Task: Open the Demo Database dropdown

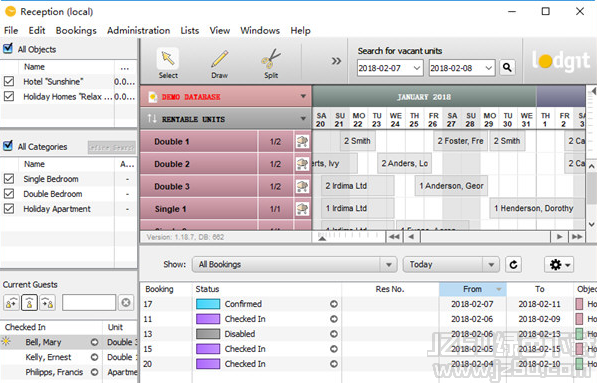Action: [x=303, y=96]
